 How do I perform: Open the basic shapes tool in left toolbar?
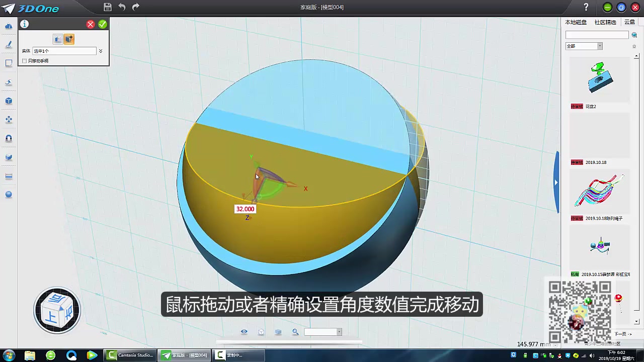(9, 26)
